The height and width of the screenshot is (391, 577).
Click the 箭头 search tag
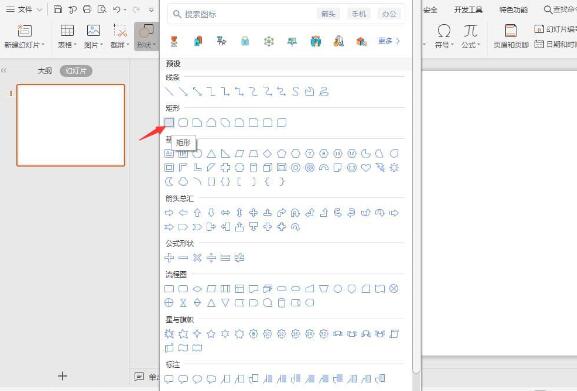(328, 14)
